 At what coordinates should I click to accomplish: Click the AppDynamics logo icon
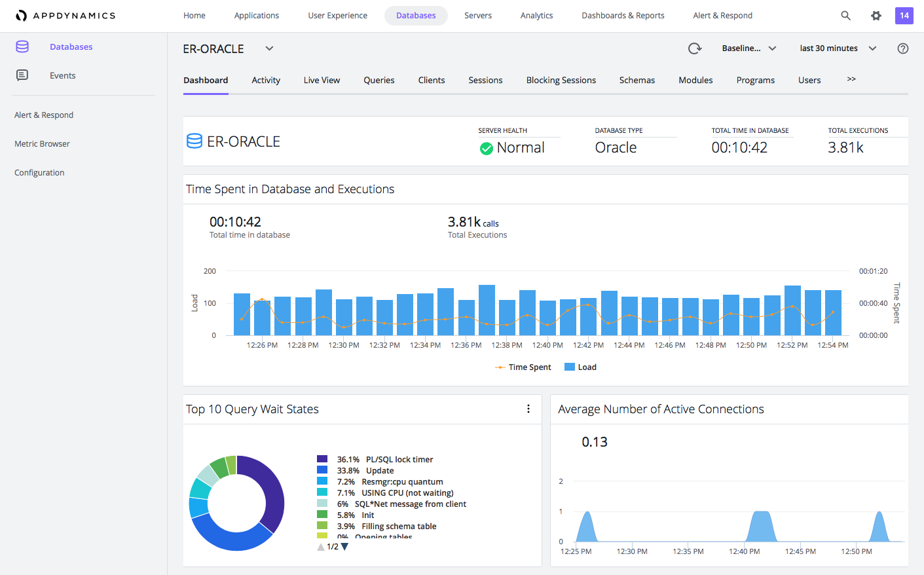(x=22, y=16)
